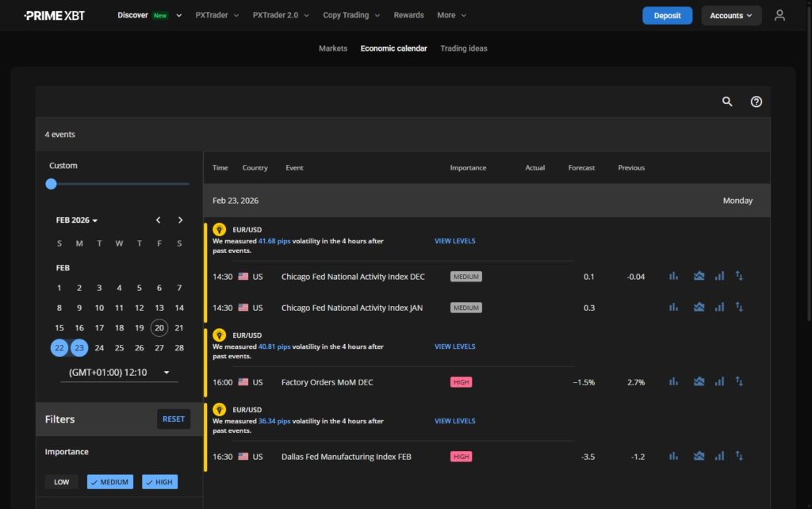
Task: Click the bar chart icon on Chicago Fed JAN row
Action: click(719, 307)
